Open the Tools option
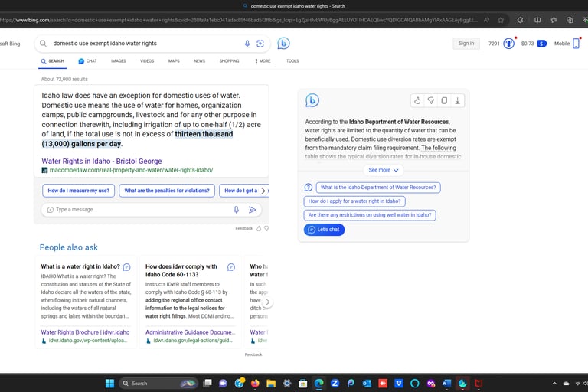Image resolution: width=588 pixels, height=392 pixels. (292, 60)
